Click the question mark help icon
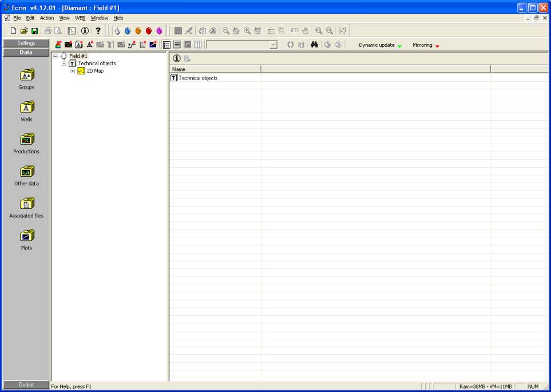The width and height of the screenshot is (551, 392). (x=98, y=31)
